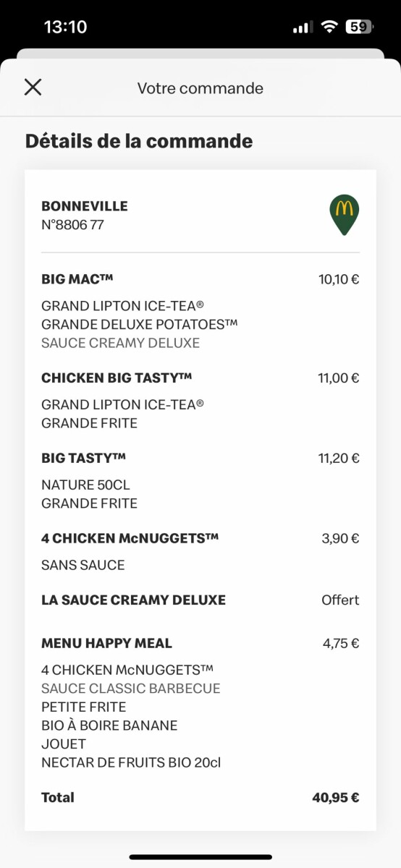Select the 4 CHICKEN McNUGGETS™ heading
The width and height of the screenshot is (401, 868).
130,538
